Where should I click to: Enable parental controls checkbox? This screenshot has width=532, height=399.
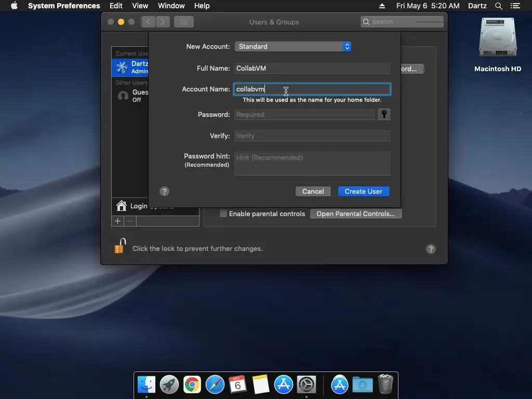click(x=223, y=214)
